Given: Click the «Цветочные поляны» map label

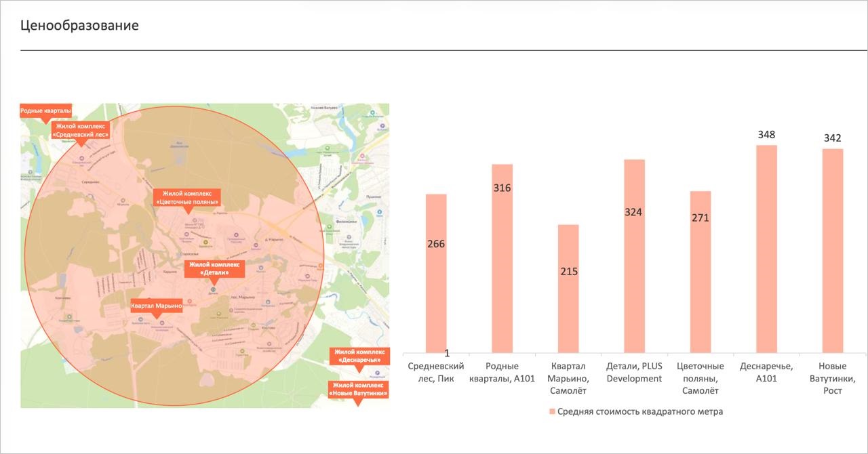Looking at the screenshot, I should point(186,197).
